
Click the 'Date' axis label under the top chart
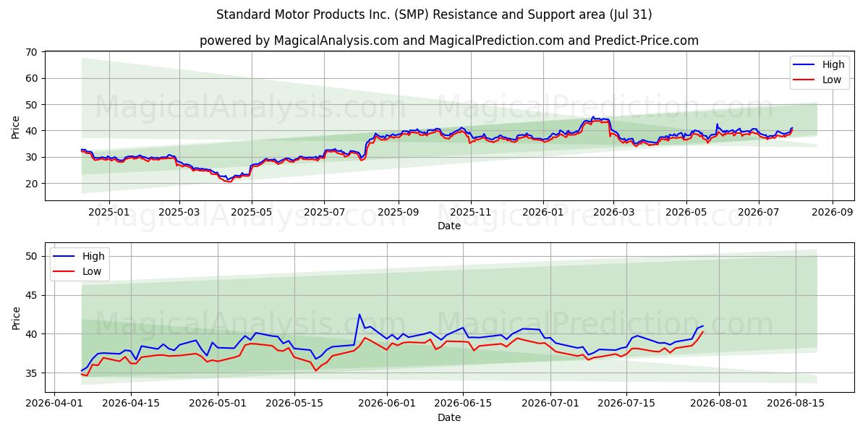tap(449, 226)
